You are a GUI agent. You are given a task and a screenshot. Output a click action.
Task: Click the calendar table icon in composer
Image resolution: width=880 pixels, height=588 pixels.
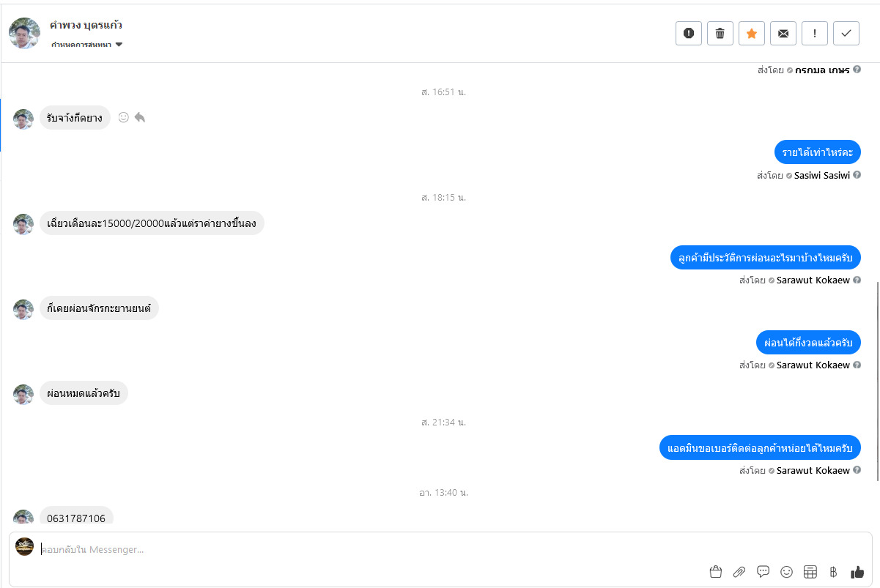[x=810, y=572]
